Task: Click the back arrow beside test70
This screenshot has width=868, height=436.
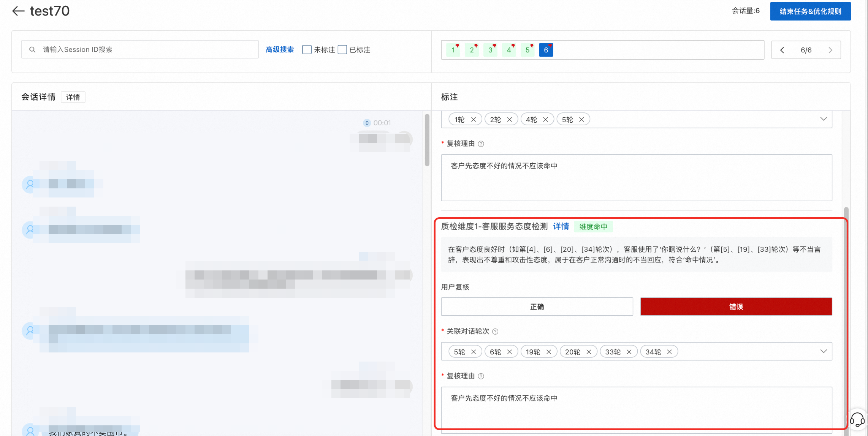Action: click(18, 11)
